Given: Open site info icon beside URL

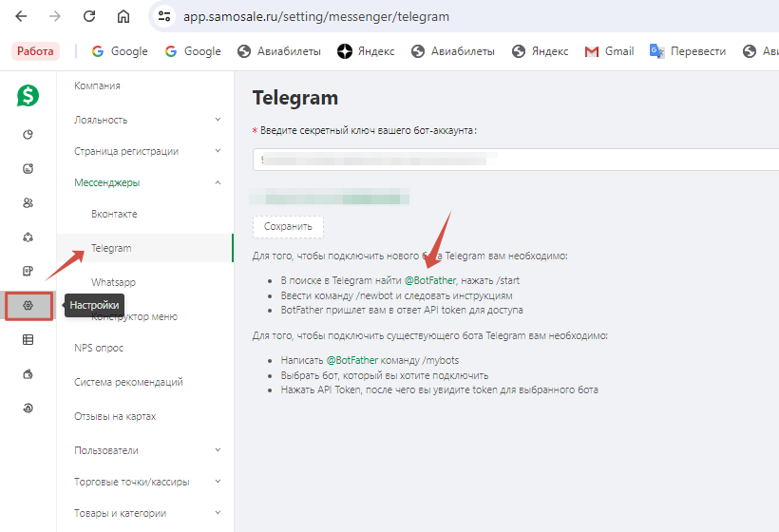Looking at the screenshot, I should click(164, 16).
